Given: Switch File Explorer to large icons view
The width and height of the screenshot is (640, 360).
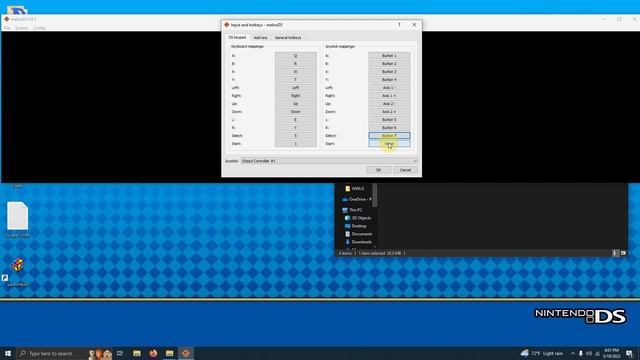Looking at the screenshot, I should pyautogui.click(x=623, y=253).
